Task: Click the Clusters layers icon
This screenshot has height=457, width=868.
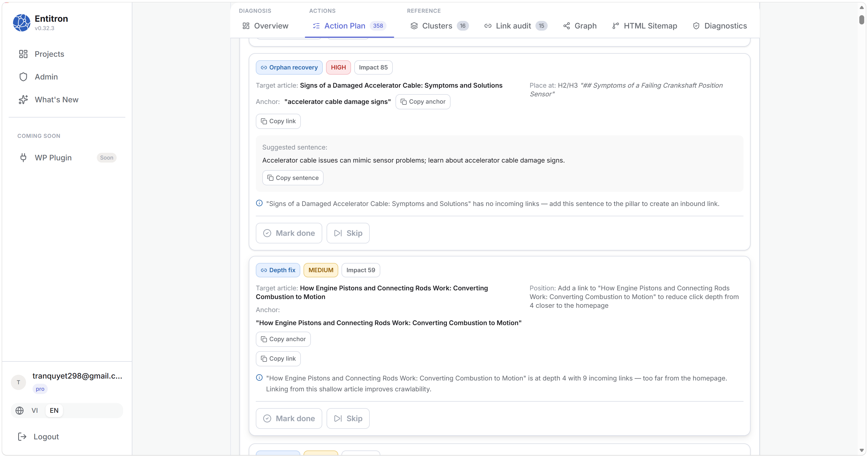Action: (x=414, y=26)
